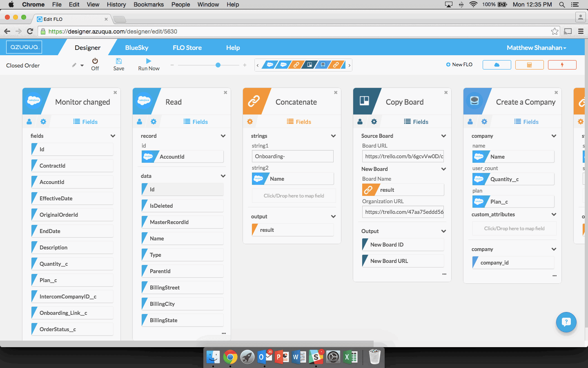Adjust the zoom slider handle
This screenshot has height=368, width=588.
(x=218, y=65)
